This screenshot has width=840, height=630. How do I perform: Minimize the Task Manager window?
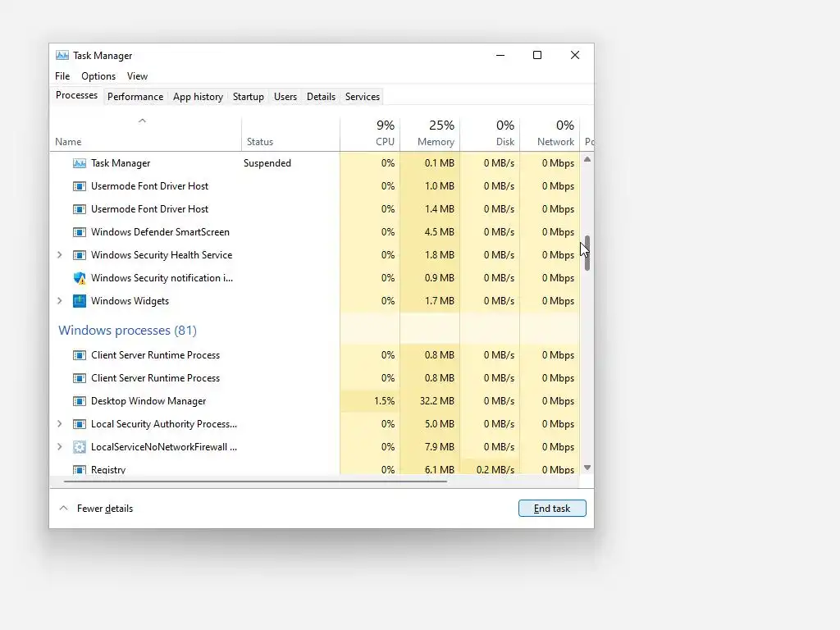pyautogui.click(x=500, y=55)
